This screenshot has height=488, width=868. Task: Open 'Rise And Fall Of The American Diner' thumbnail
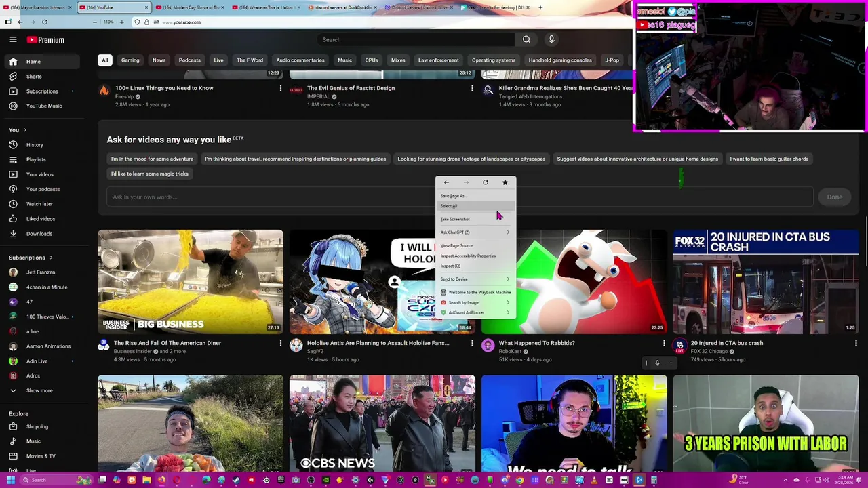click(191, 281)
